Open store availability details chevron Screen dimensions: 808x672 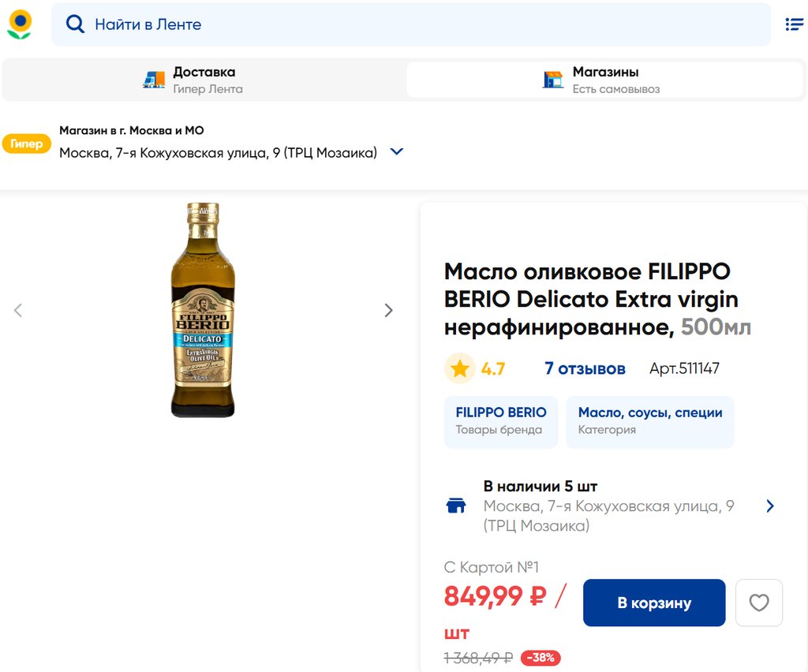coord(770,506)
